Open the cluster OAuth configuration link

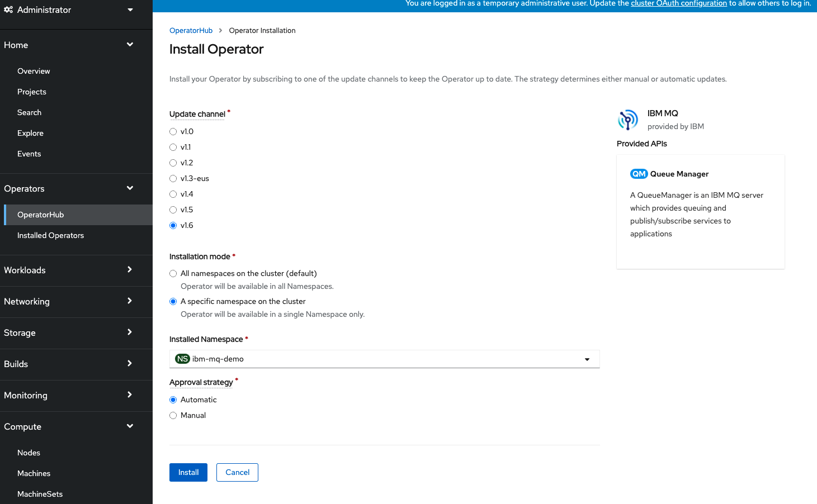point(679,3)
